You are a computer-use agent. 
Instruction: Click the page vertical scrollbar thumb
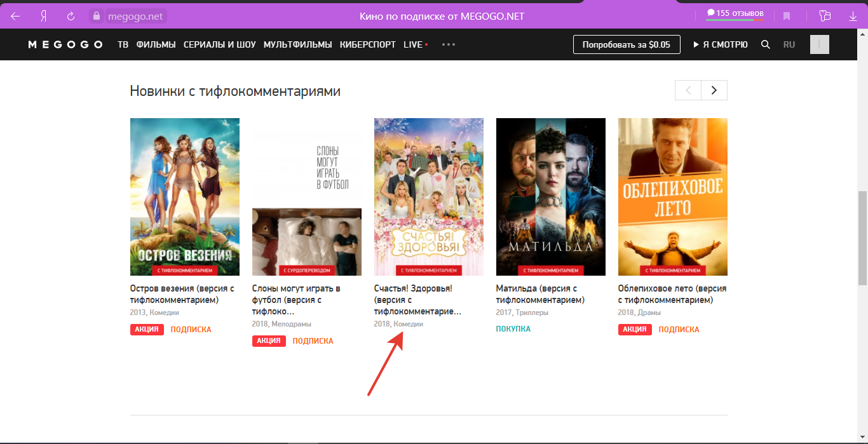pyautogui.click(x=862, y=237)
